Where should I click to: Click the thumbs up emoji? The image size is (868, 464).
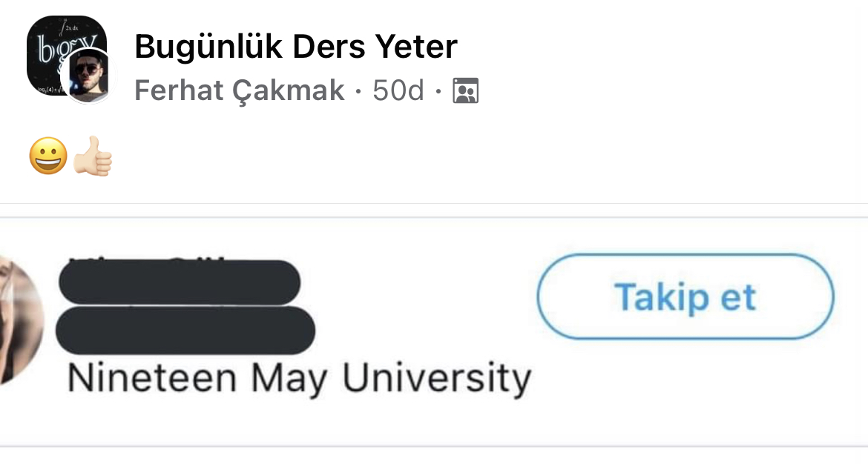pos(92,156)
